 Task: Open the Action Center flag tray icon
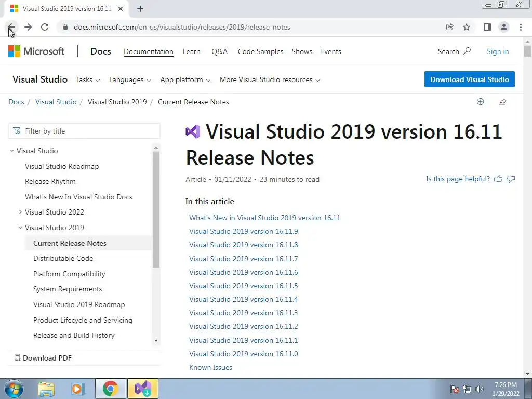click(x=455, y=389)
